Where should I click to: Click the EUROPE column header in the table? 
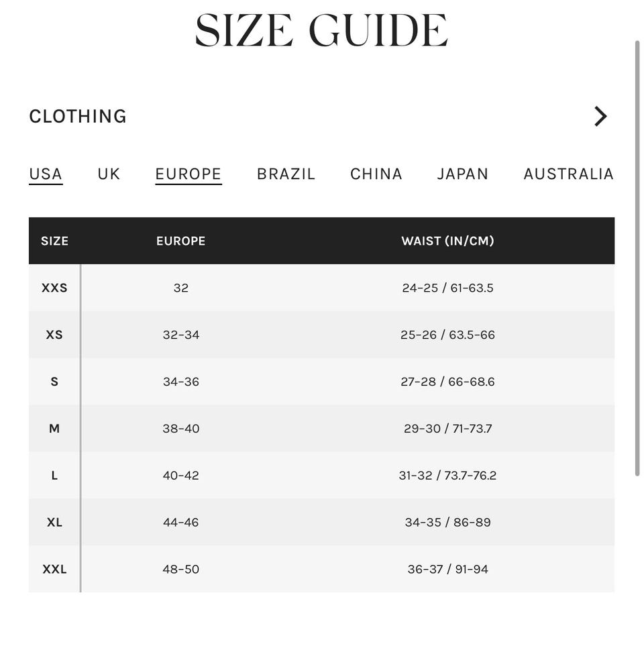(x=181, y=241)
